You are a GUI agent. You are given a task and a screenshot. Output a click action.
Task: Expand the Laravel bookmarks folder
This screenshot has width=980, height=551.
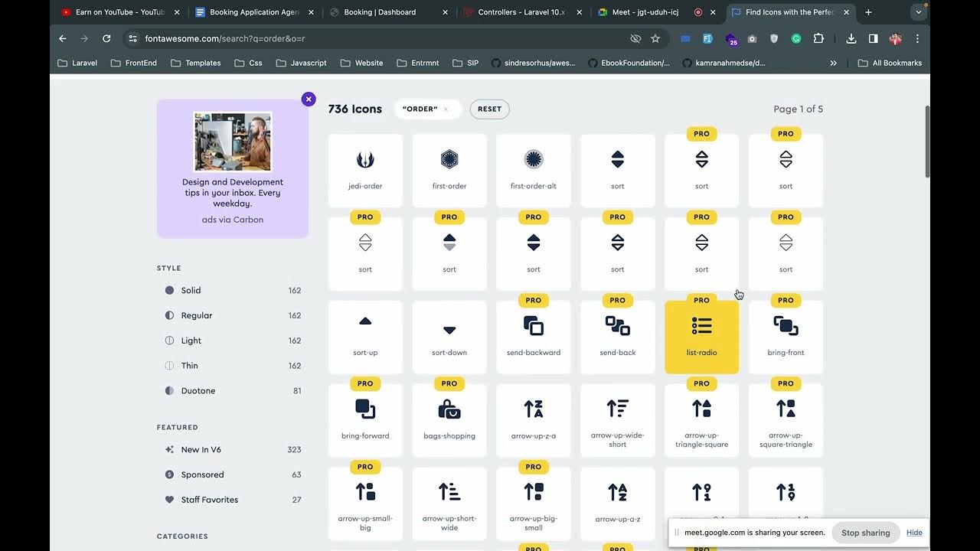click(77, 63)
